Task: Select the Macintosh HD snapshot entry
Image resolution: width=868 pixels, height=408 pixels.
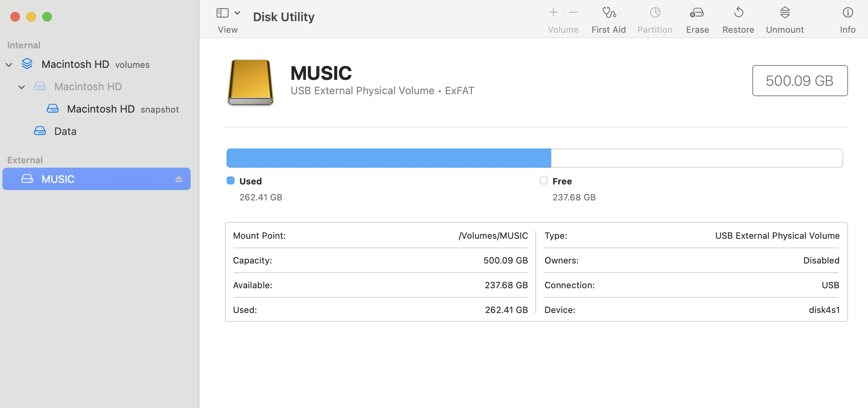Action: point(101,109)
